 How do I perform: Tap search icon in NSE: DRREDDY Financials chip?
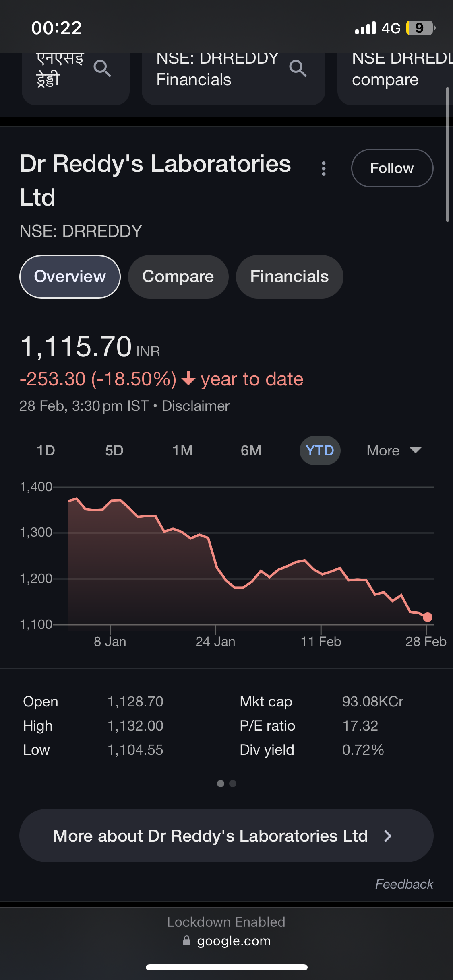click(298, 68)
